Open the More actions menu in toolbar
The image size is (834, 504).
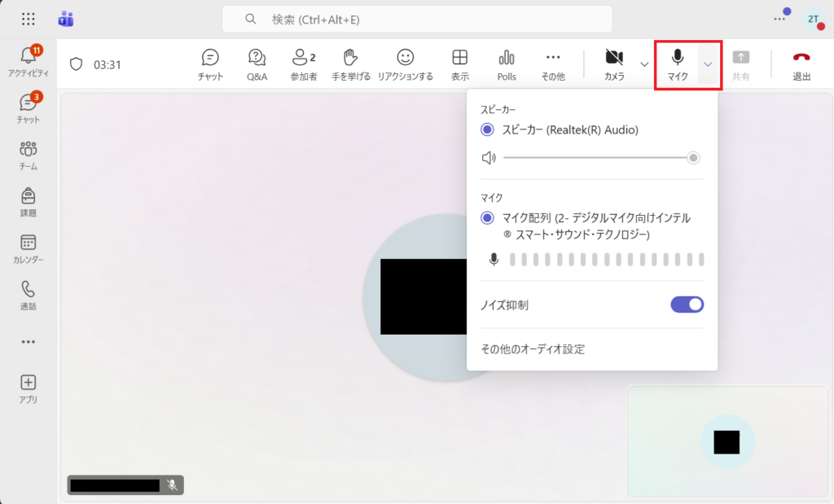coord(553,64)
